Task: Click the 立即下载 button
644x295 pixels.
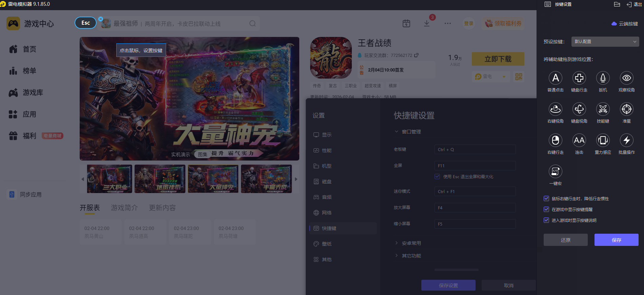Action: tap(498, 59)
